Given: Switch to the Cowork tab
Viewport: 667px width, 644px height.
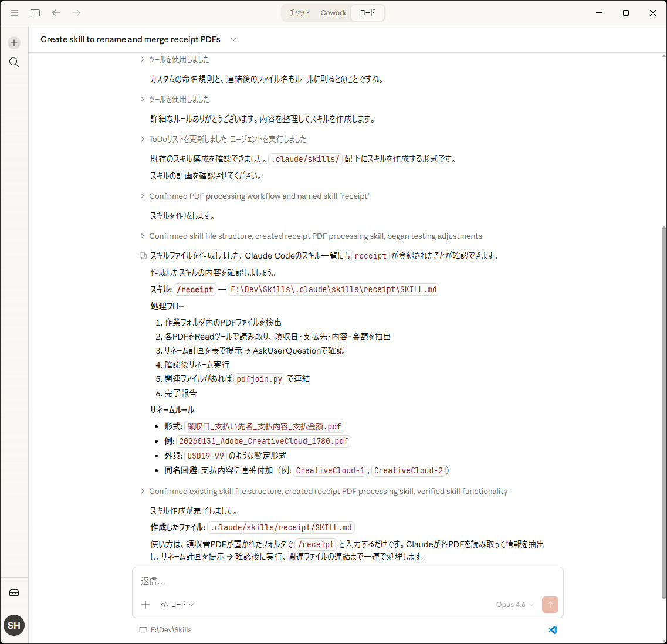Looking at the screenshot, I should coord(333,12).
